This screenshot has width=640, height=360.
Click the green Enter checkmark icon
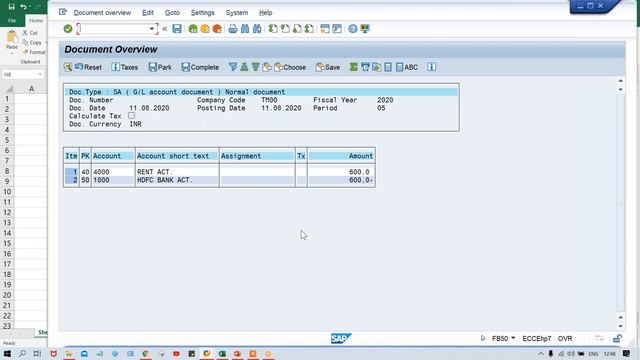coord(68,29)
